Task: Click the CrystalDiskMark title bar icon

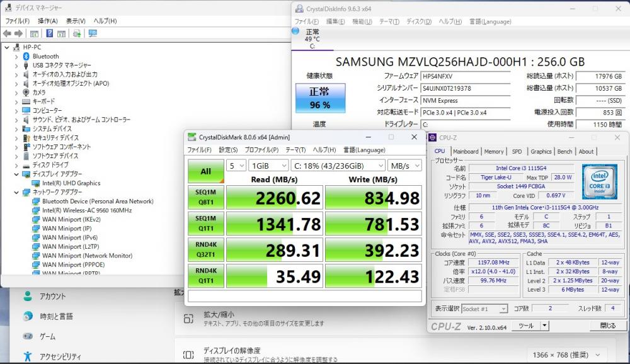Action: coord(192,137)
